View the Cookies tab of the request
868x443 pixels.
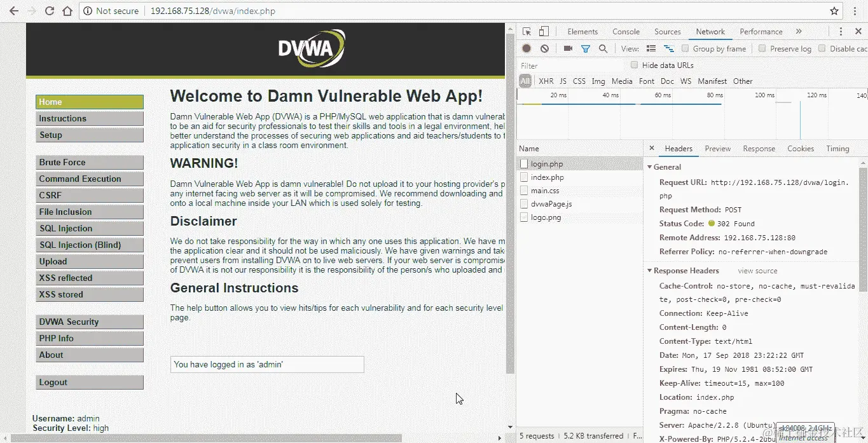coord(801,148)
